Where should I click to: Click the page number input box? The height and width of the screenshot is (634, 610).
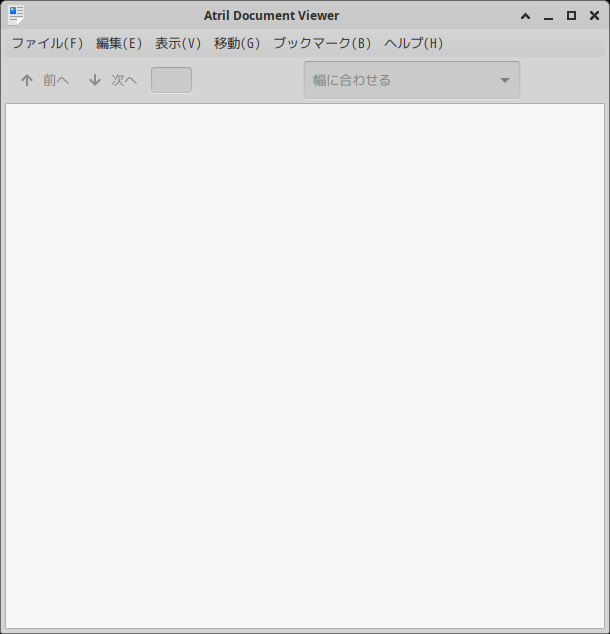coord(171,80)
